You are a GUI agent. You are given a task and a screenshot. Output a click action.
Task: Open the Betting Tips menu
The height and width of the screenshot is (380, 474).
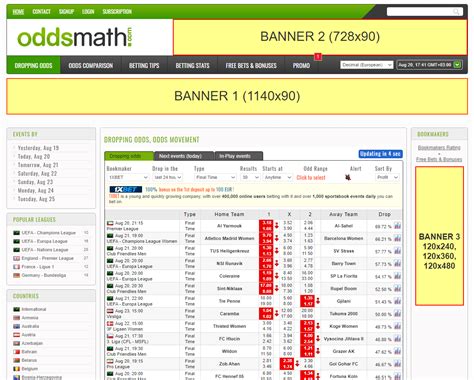(x=144, y=65)
